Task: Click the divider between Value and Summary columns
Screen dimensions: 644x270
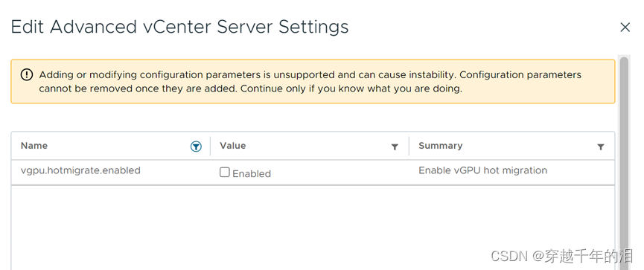Action: coord(409,146)
